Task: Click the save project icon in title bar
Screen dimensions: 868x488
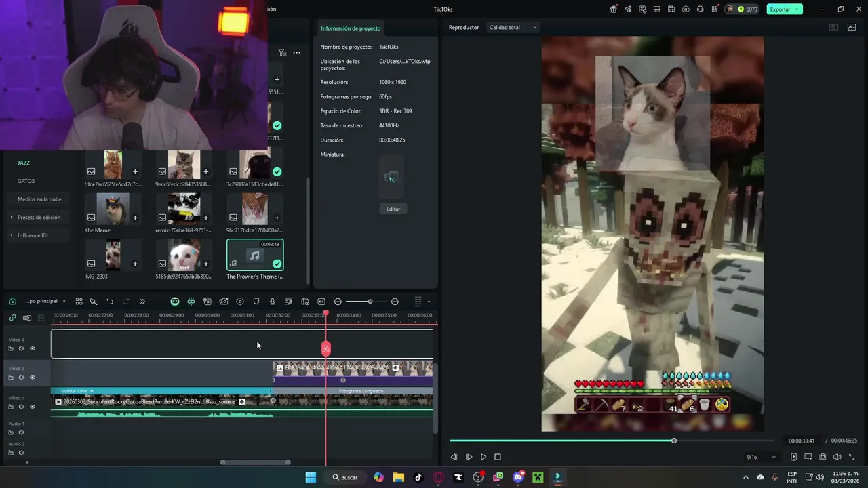Action: tap(671, 9)
